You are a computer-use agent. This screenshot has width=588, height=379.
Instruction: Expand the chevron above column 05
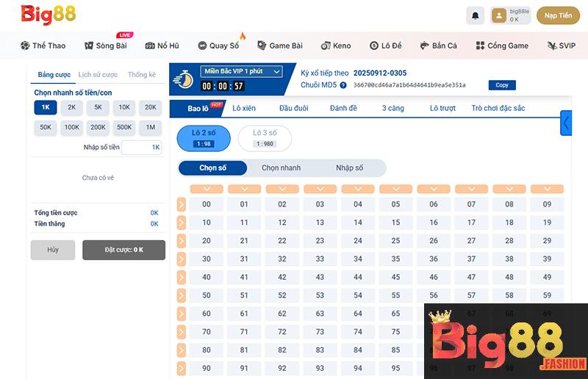(395, 189)
